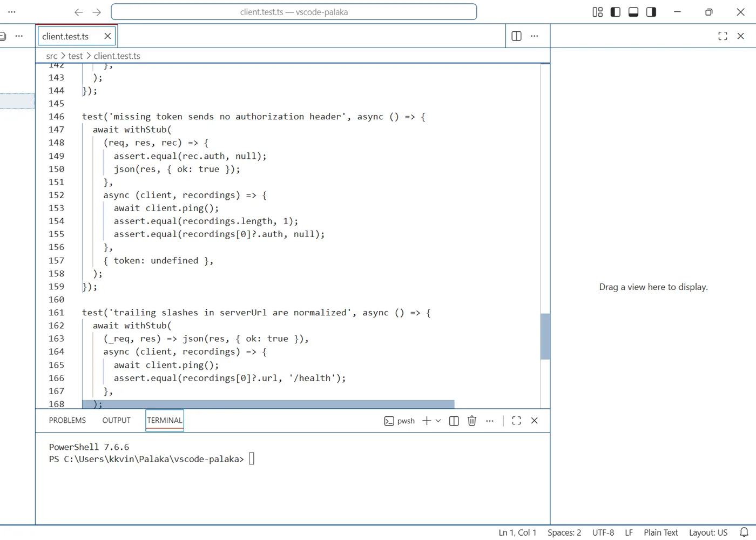Viewport: 756px width, 540px height.
Task: Change language mode from Plain Text
Action: [661, 532]
